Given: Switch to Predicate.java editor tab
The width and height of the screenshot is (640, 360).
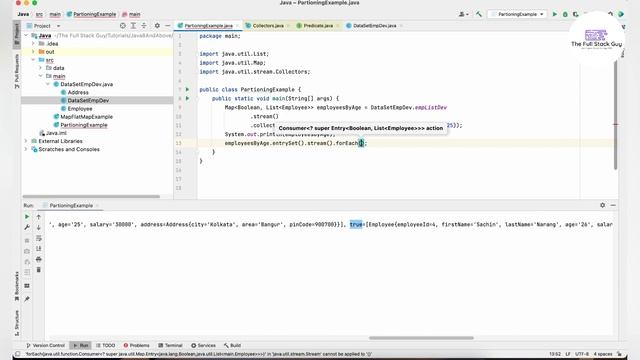Looking at the screenshot, I should tap(318, 26).
